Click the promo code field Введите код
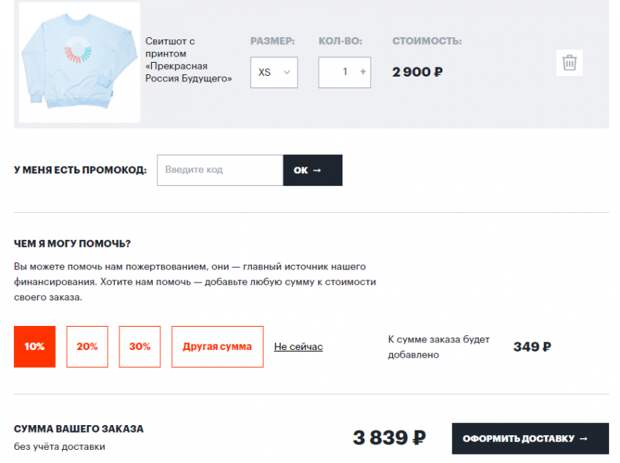 [x=220, y=170]
